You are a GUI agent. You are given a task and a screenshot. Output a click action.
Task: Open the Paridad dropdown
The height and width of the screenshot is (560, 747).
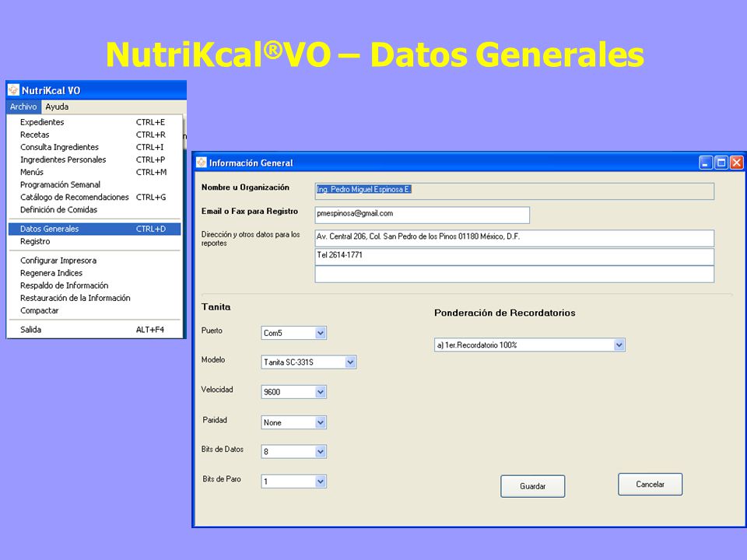coord(320,422)
